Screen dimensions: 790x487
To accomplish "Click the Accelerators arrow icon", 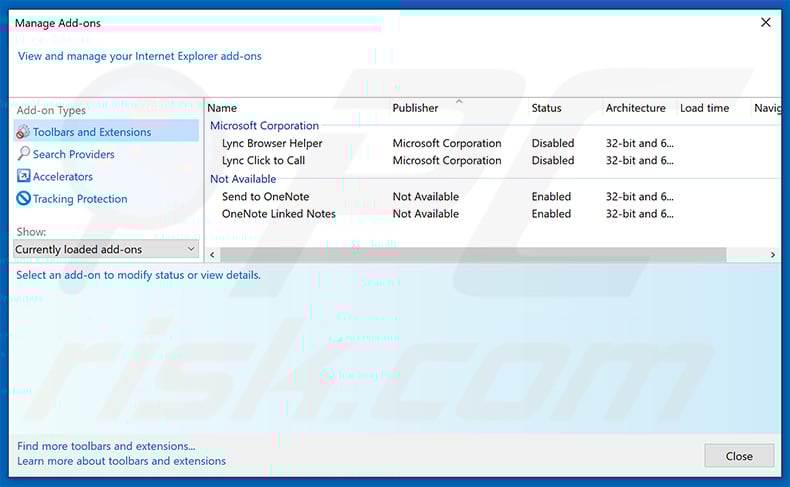I will 23,176.
